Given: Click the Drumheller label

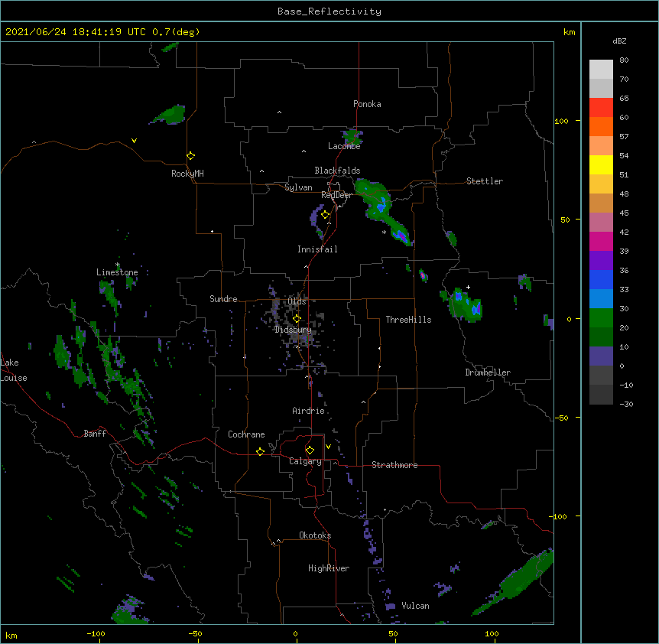Looking at the screenshot, I should coord(488,372).
